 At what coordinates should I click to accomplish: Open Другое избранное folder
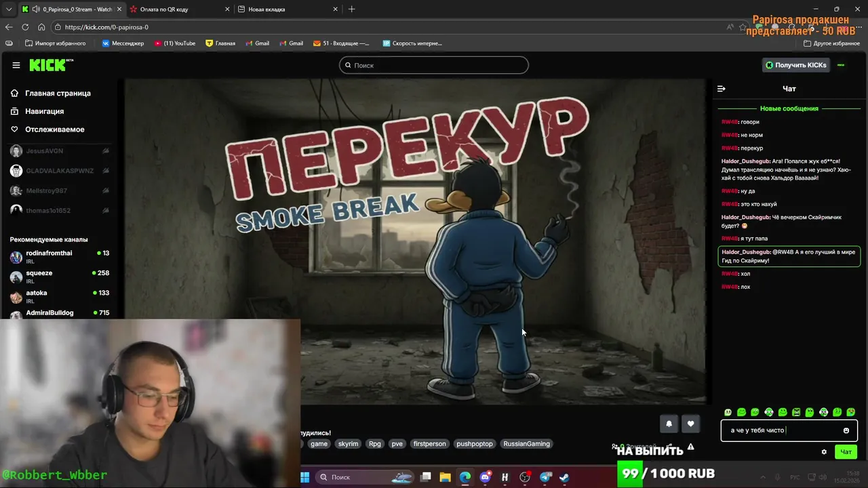click(831, 43)
